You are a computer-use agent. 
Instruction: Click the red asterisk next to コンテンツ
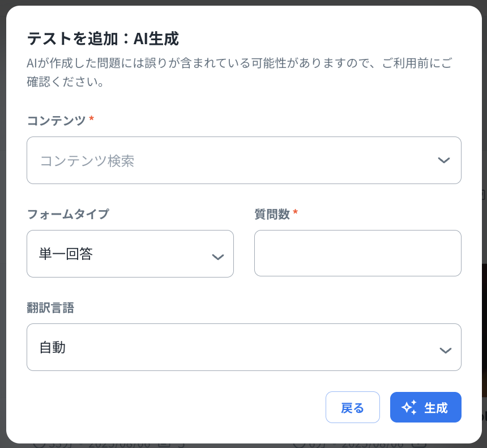[92, 120]
